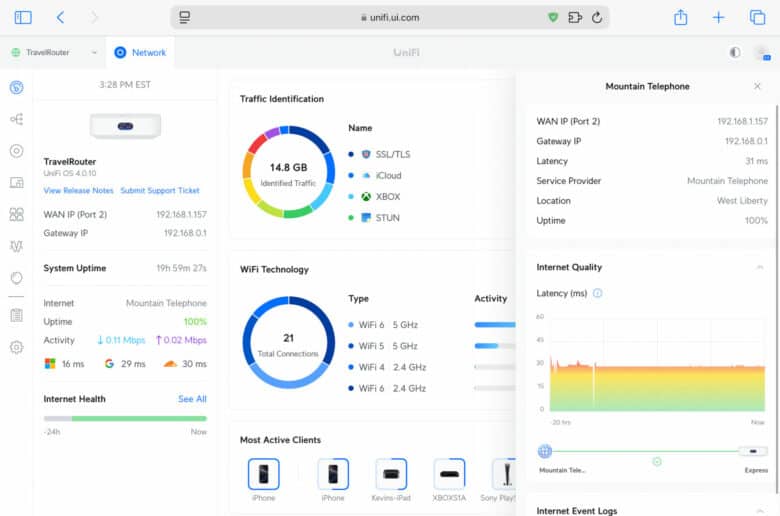
Task: Open the XBOXS1A client thumbnail
Action: (x=449, y=474)
